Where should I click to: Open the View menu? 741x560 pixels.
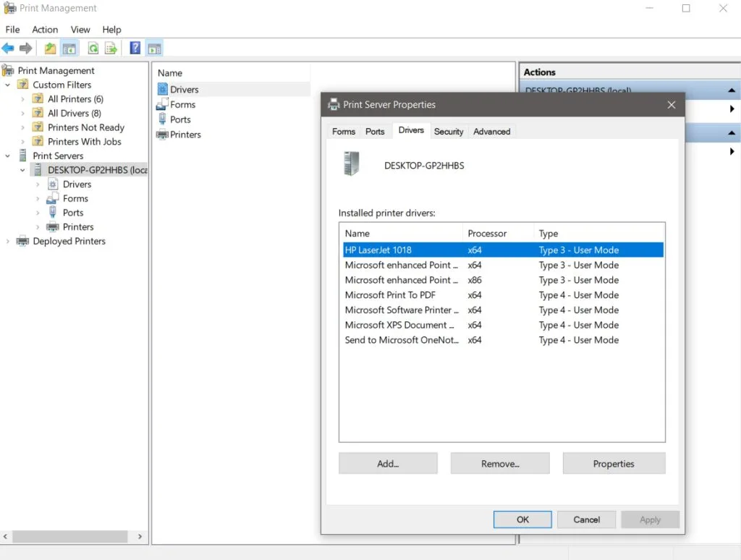point(80,29)
